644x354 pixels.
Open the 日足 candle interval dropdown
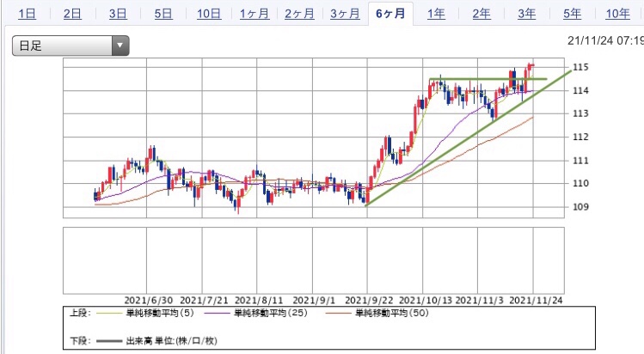tap(71, 46)
